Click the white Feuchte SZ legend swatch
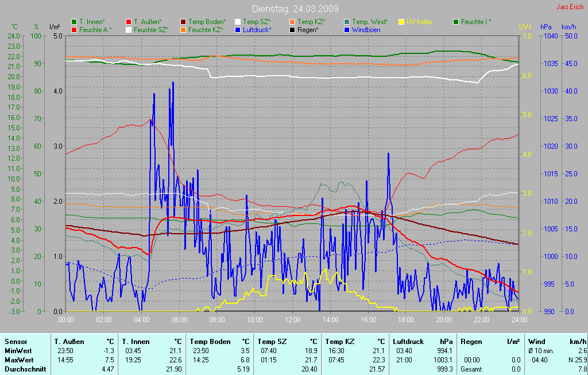588x375 pixels. [129, 30]
